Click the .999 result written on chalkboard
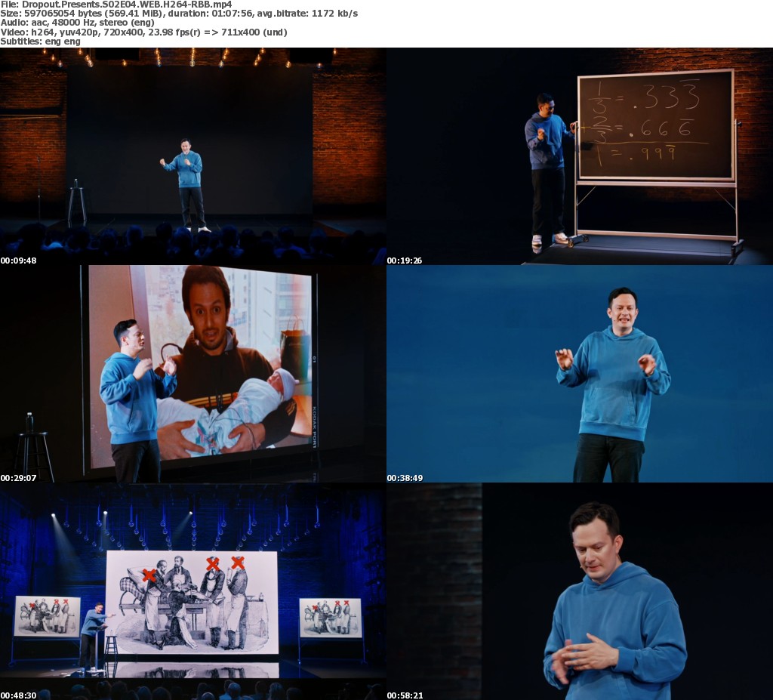This screenshot has height=700, width=773. coord(664,156)
